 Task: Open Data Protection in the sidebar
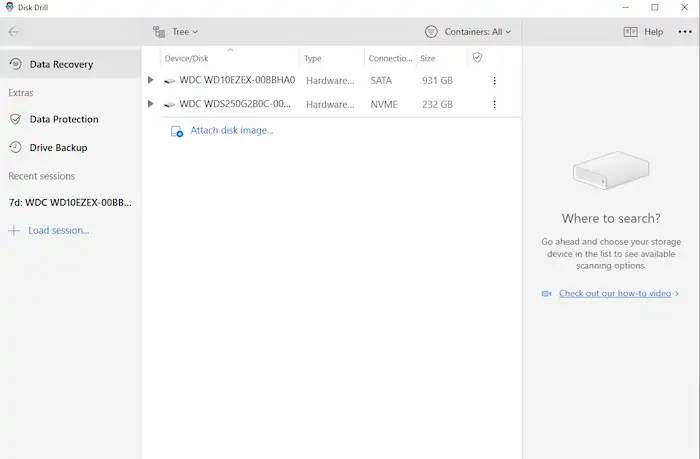(70, 119)
